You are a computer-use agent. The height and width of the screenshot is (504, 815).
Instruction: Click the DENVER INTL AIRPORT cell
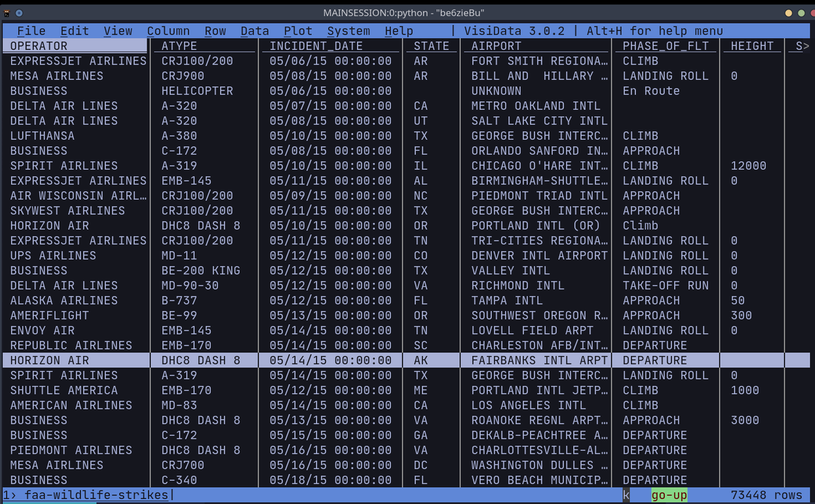540,255
